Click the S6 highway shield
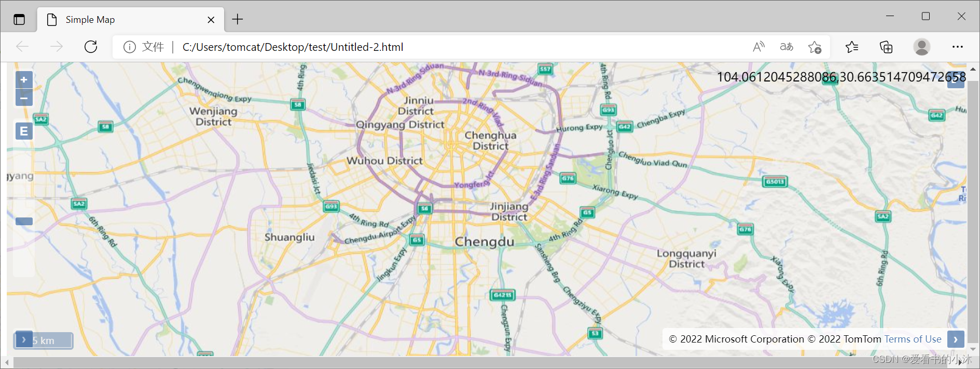Image resolution: width=980 pixels, height=369 pixels. pyautogui.click(x=425, y=209)
